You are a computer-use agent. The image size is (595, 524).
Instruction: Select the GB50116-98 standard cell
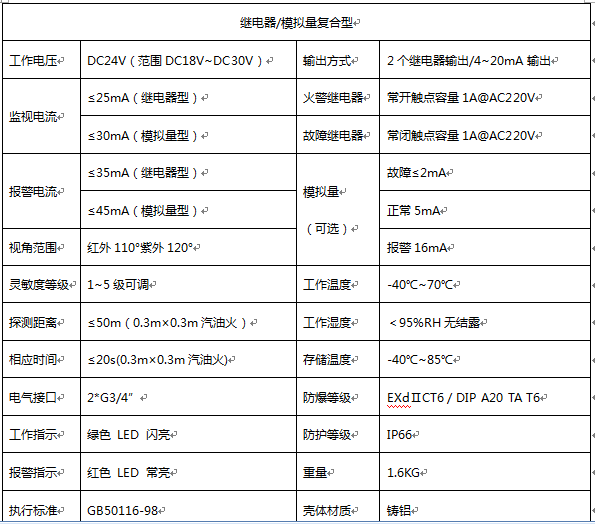point(188,507)
